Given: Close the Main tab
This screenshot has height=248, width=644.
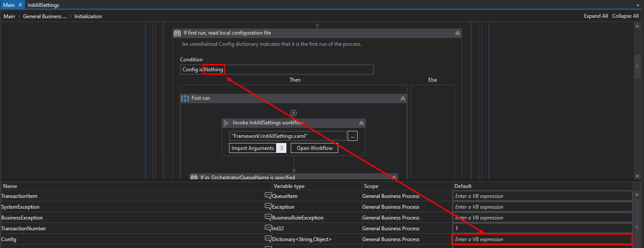Looking at the screenshot, I should click(20, 5).
